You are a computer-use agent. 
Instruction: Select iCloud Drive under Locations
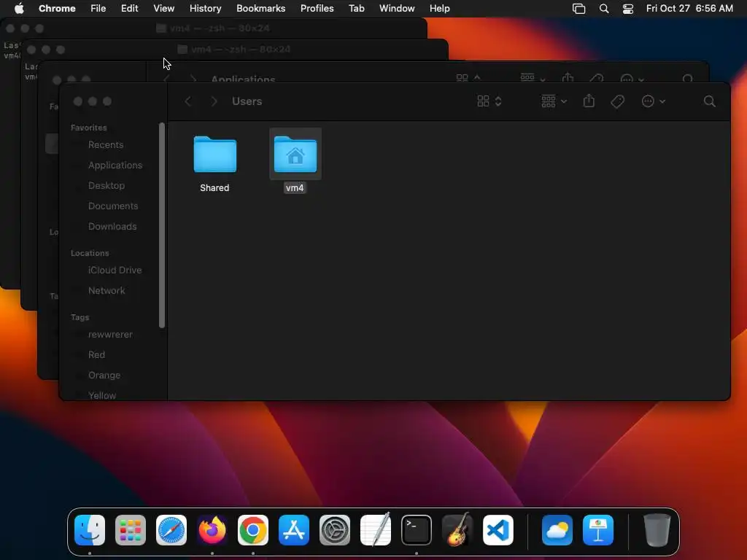click(115, 270)
